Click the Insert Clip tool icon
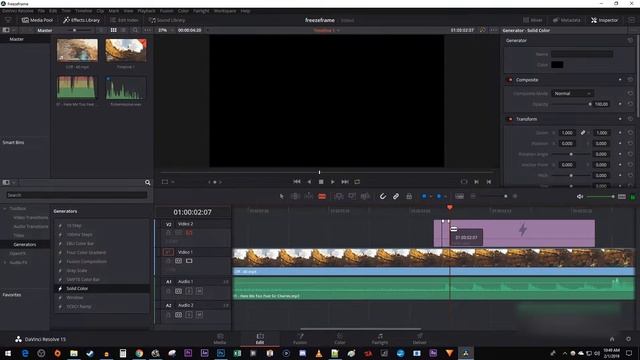Image resolution: width=640 pixels, height=360 pixels. (339, 196)
